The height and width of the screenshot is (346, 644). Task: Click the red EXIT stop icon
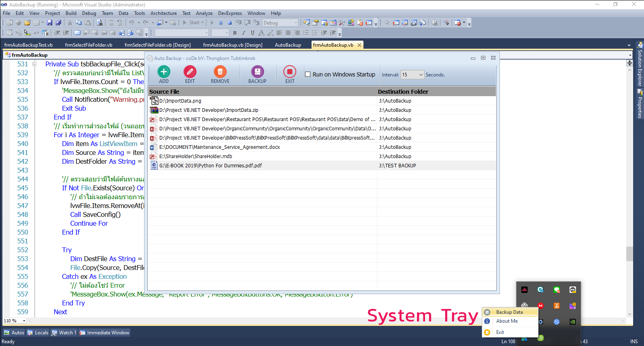(289, 72)
